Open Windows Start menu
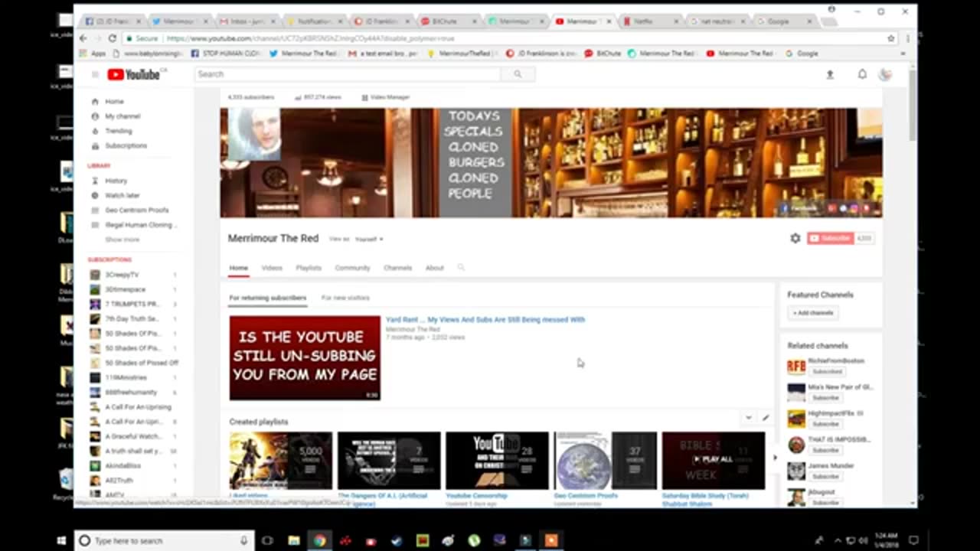Viewport: 980px width, 551px height. tap(62, 540)
